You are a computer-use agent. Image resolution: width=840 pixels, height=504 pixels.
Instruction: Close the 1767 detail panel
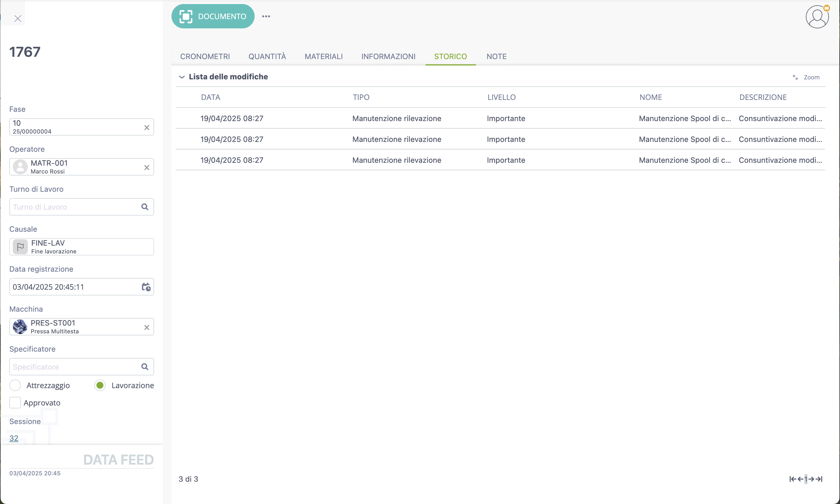tap(18, 18)
